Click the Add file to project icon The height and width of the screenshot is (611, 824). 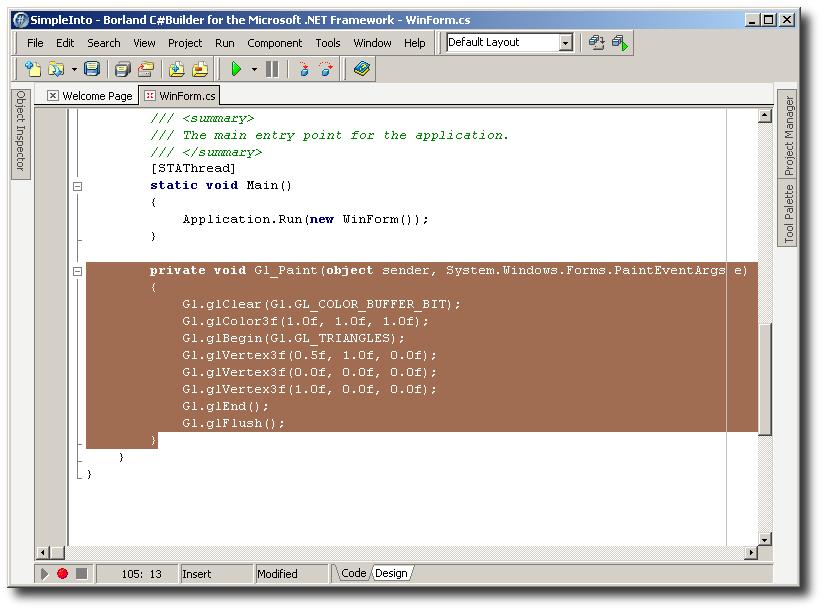pyautogui.click(x=177, y=69)
